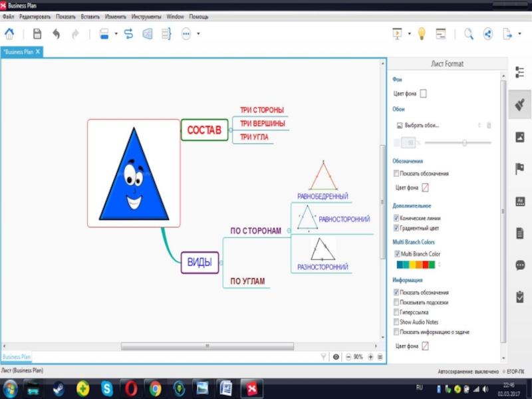The height and width of the screenshot is (399, 532).
Task: Save the map with the floppy disk icon
Action: (37, 34)
